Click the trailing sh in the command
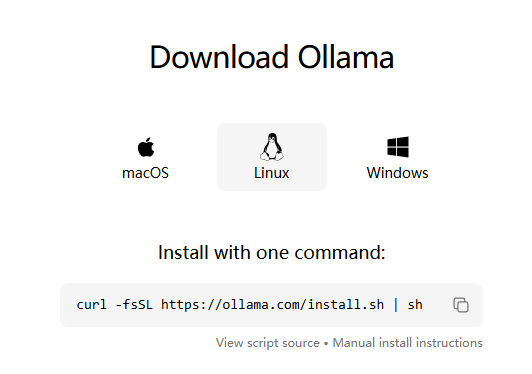Viewport: 532px width, 374px height. pos(415,304)
